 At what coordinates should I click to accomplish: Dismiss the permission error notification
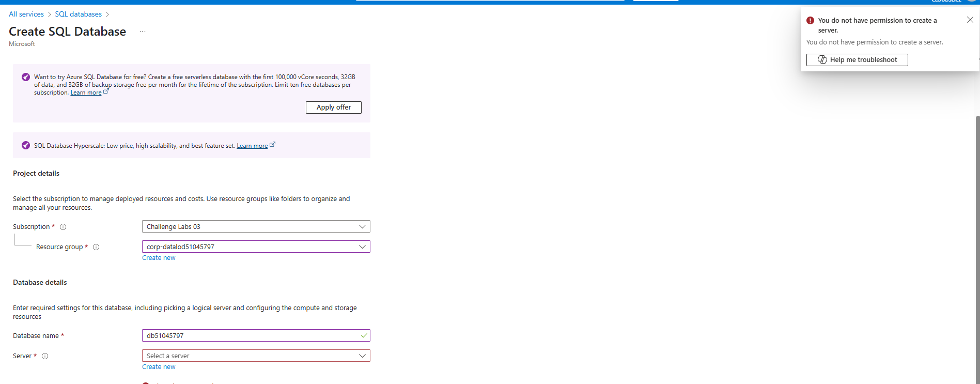point(970,20)
